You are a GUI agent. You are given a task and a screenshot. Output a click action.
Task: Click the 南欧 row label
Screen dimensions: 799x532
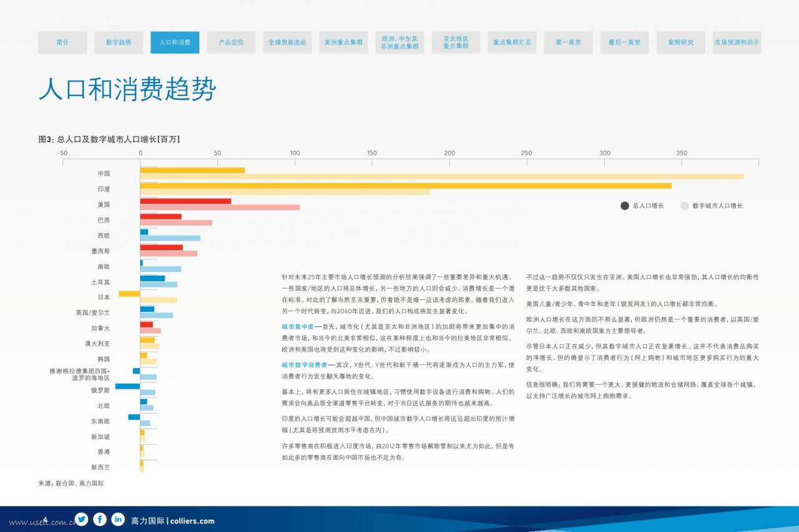[104, 266]
